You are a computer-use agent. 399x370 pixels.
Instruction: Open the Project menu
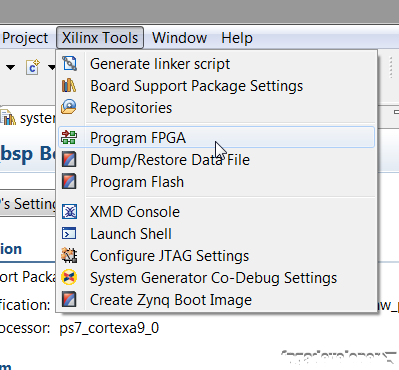(25, 38)
